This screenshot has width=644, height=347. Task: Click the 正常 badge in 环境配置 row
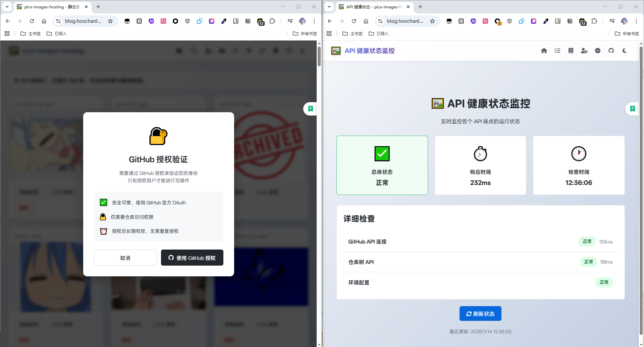tap(604, 282)
